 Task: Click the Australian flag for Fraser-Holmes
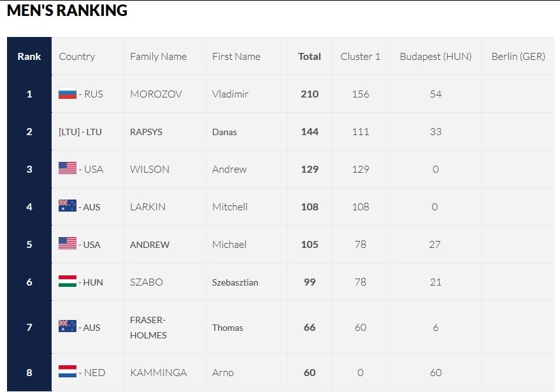[68, 326]
